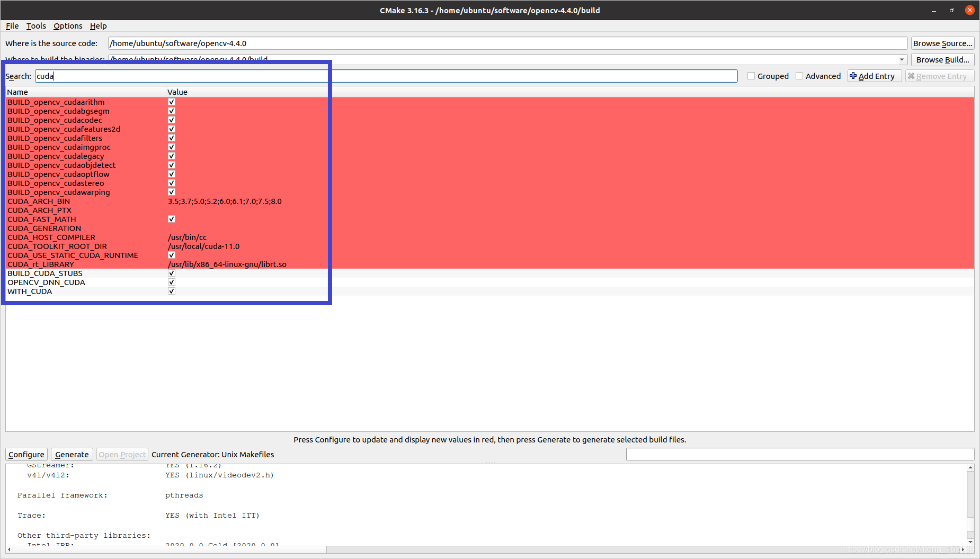Toggle BUILD_opencv_cudafilters checkbox
Screen dimensions: 980x559
[172, 138]
